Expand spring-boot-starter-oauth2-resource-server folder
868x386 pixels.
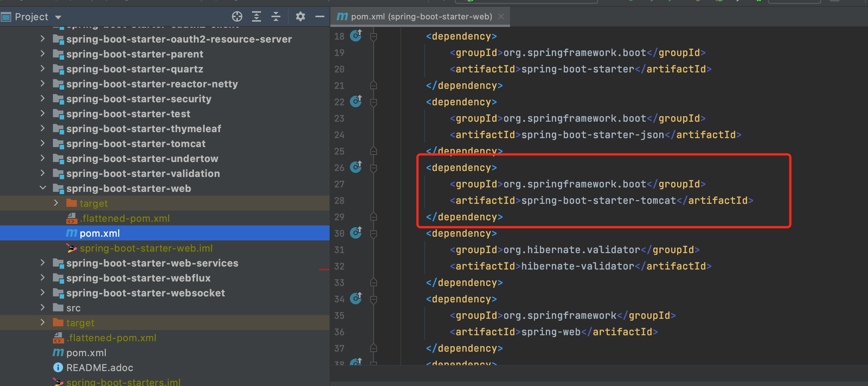coord(43,38)
